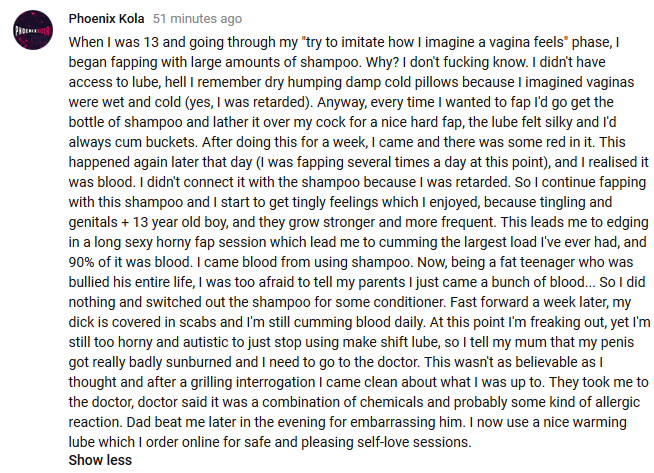Click the word Show in Show less
The width and height of the screenshot is (654, 473).
pyautogui.click(x=85, y=460)
